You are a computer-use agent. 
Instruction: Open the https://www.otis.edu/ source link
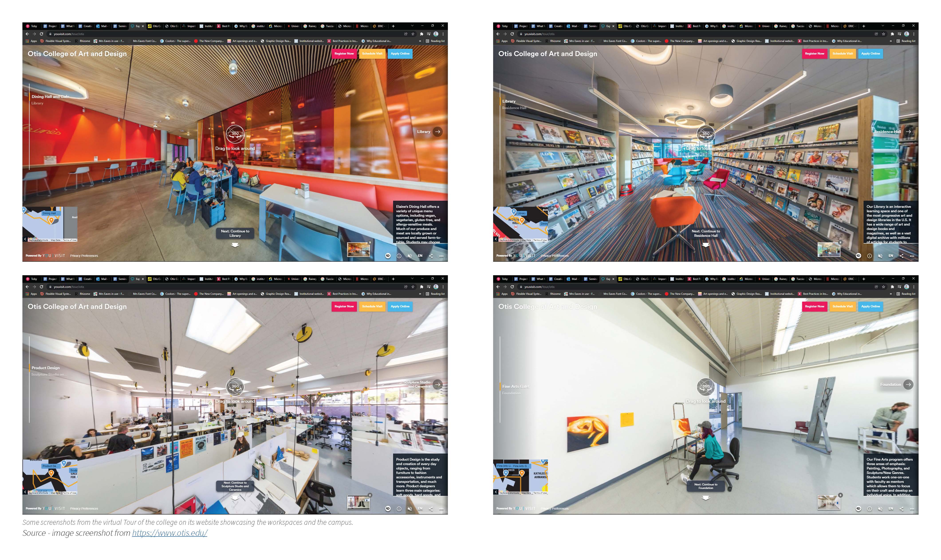coord(169,533)
